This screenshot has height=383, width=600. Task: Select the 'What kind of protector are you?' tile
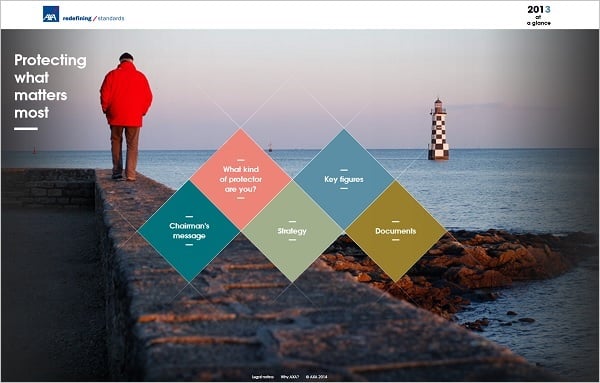[241, 179]
